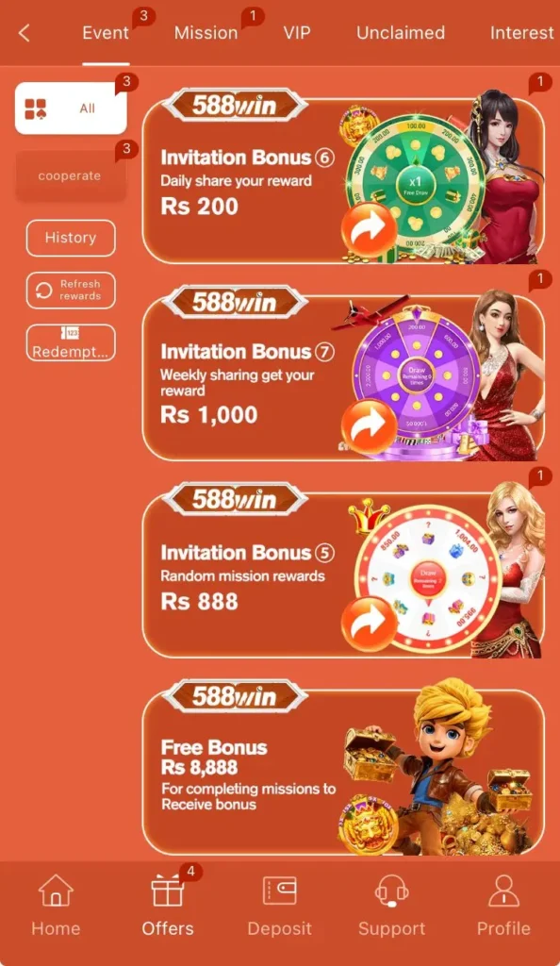
Task: Select the All category filter
Action: pyautogui.click(x=71, y=108)
